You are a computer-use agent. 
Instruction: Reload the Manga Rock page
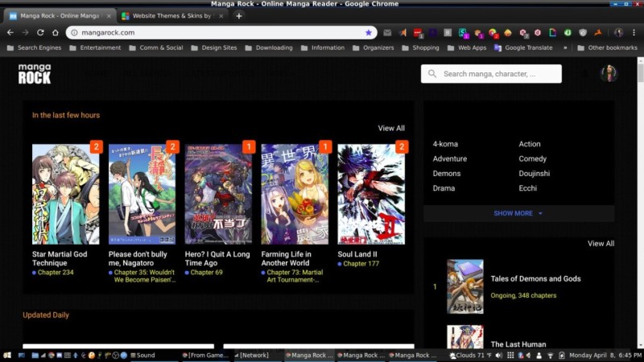40,32
